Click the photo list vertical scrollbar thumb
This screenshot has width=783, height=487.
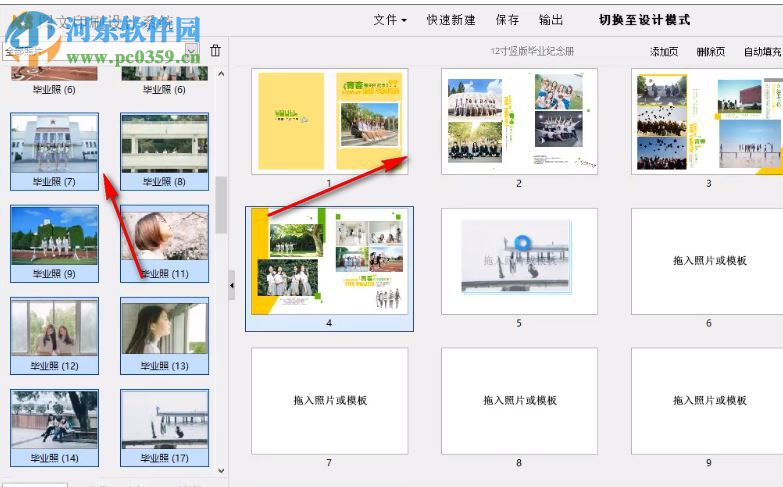click(221, 204)
